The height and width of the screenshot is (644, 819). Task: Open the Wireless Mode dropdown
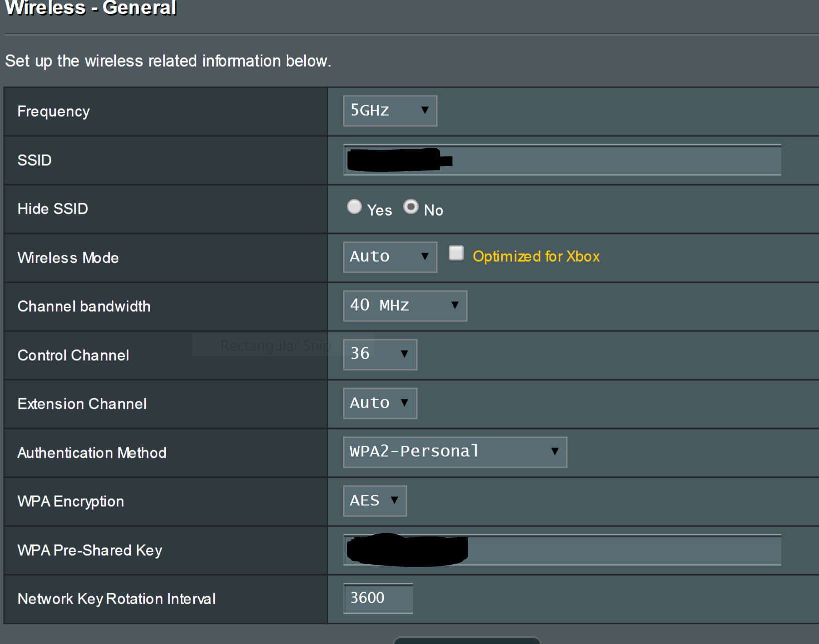pyautogui.click(x=389, y=257)
